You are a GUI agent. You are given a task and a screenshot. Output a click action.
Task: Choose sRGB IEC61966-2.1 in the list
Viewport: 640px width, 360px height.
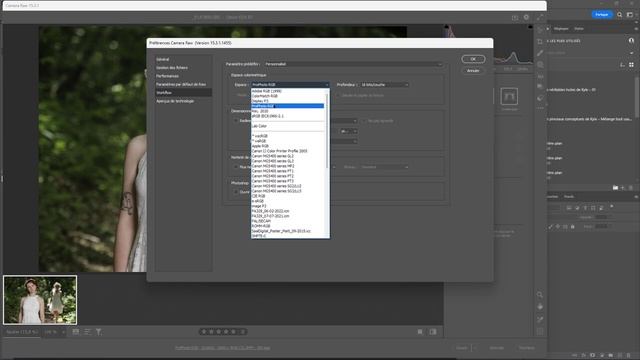[x=268, y=116]
